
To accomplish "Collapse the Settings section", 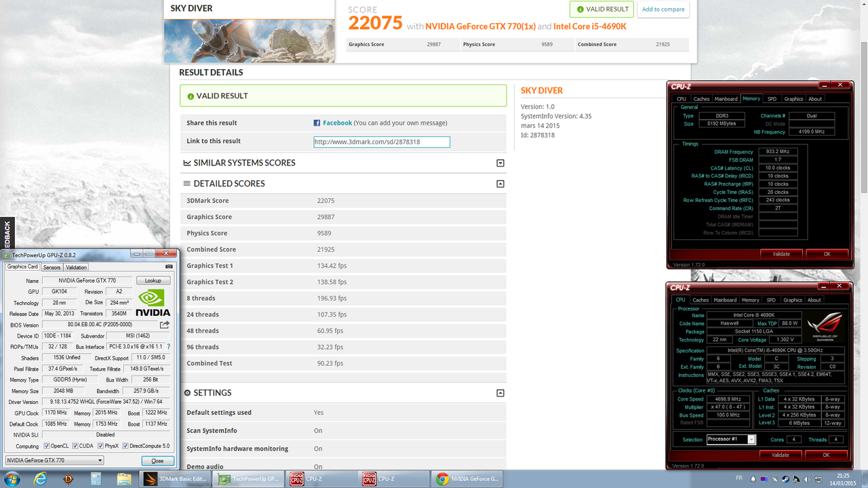I will pos(500,393).
